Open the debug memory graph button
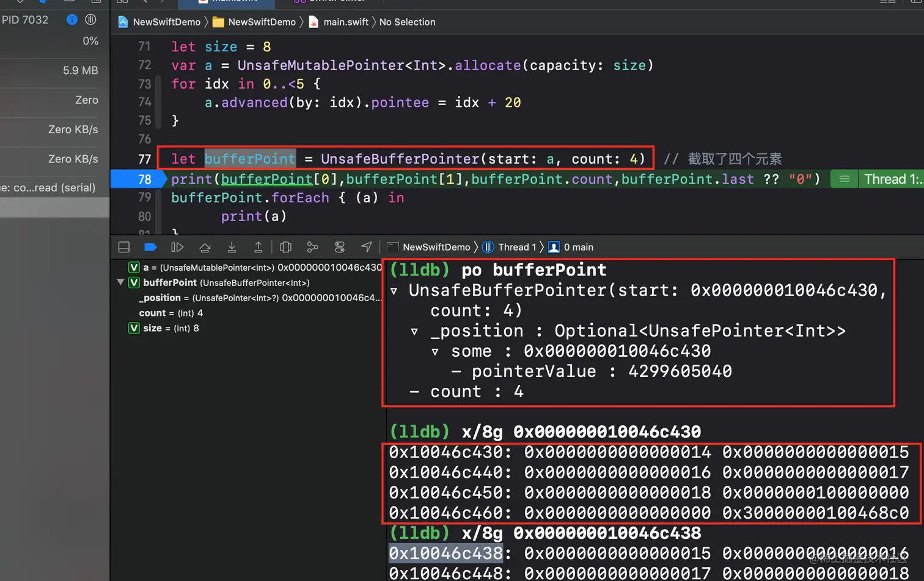 coord(312,247)
